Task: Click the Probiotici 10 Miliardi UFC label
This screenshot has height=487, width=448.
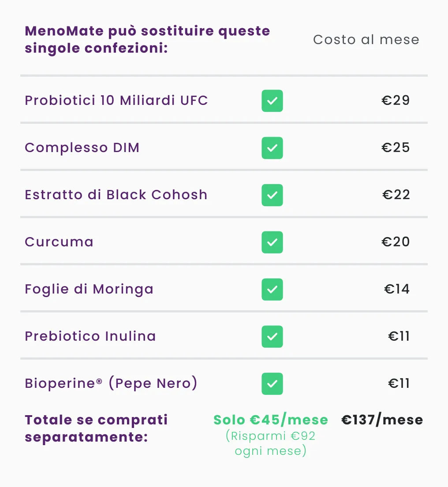Action: point(116,100)
